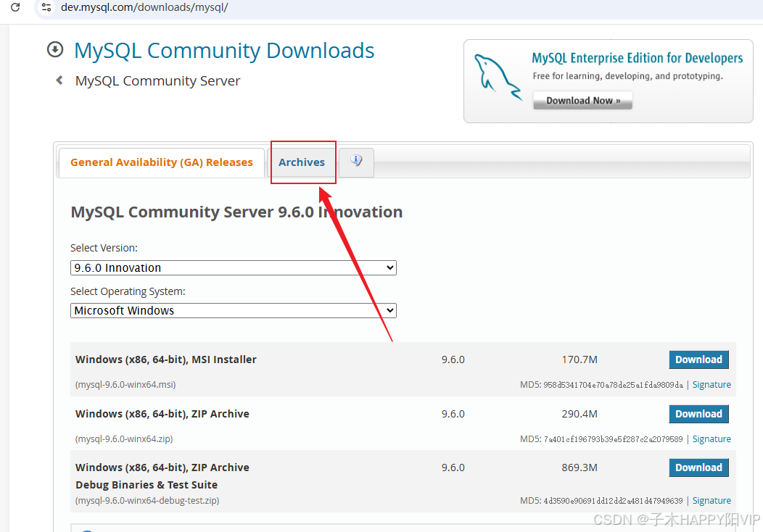Click the Debug Binaries & Test Suite label

(x=147, y=485)
